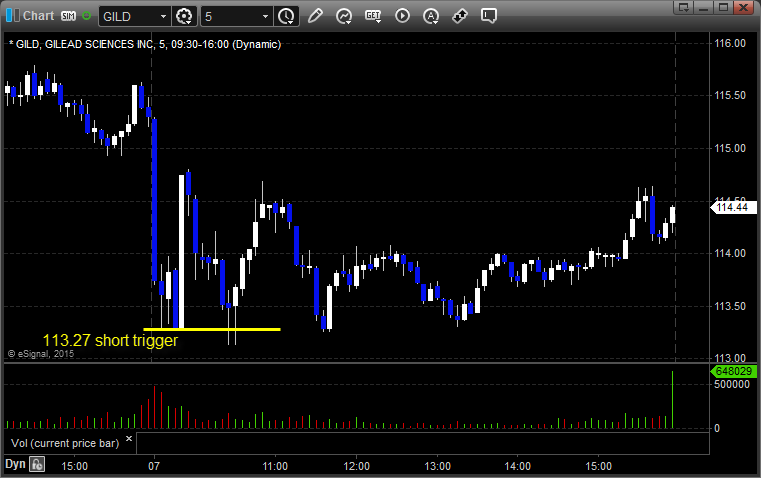Click the 13:00 time axis label
The height and width of the screenshot is (478, 761).
(x=437, y=466)
